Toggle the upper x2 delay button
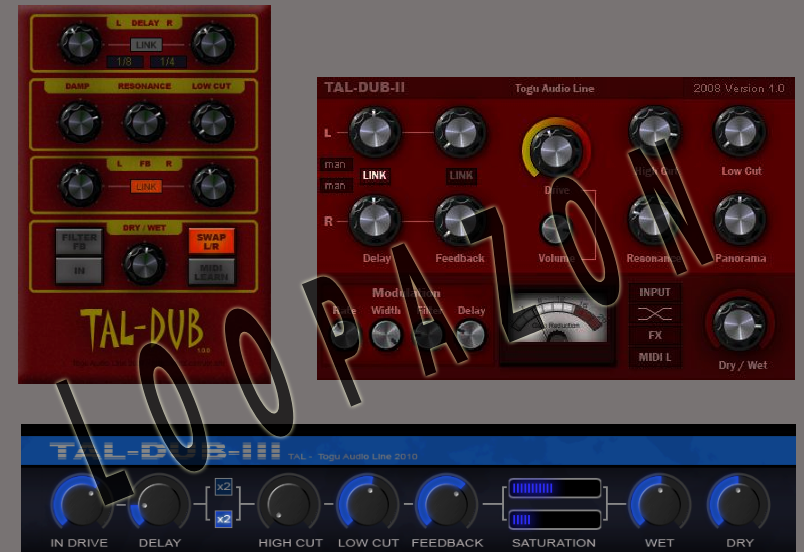 (x=224, y=486)
